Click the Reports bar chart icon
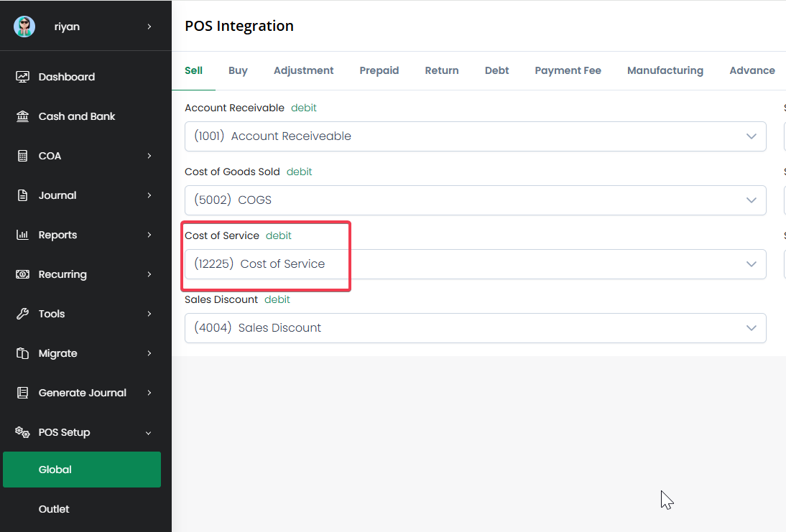This screenshot has width=786, height=532. pyautogui.click(x=22, y=235)
